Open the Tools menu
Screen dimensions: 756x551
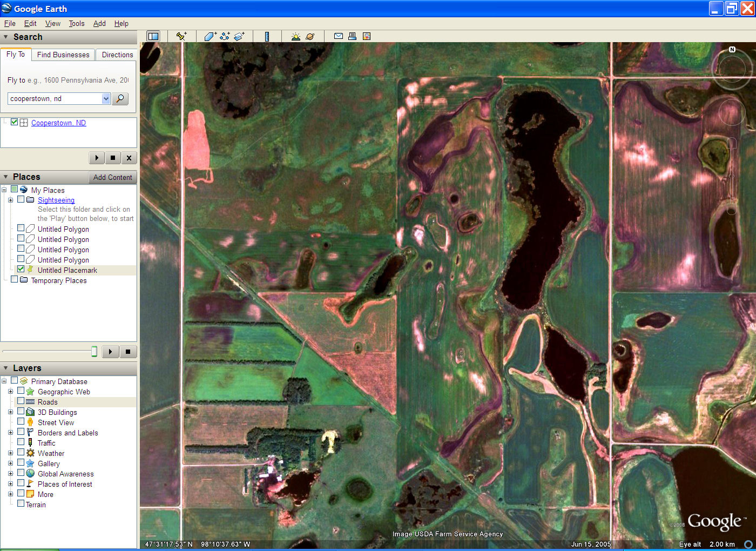click(77, 23)
